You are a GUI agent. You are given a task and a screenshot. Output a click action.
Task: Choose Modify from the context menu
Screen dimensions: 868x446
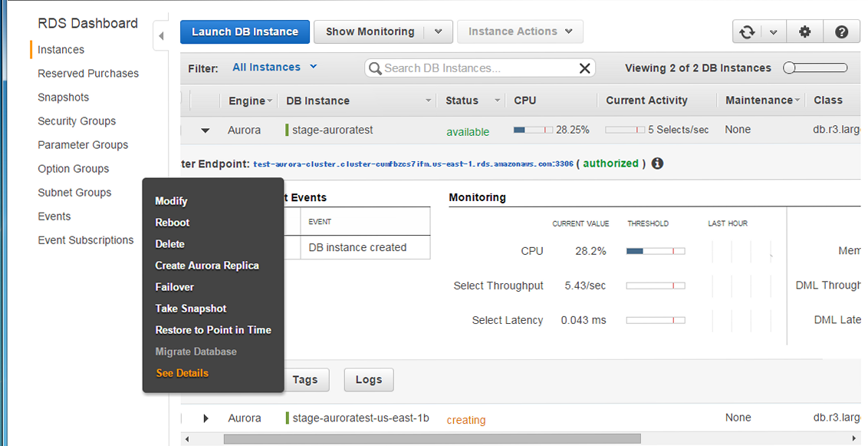click(171, 201)
